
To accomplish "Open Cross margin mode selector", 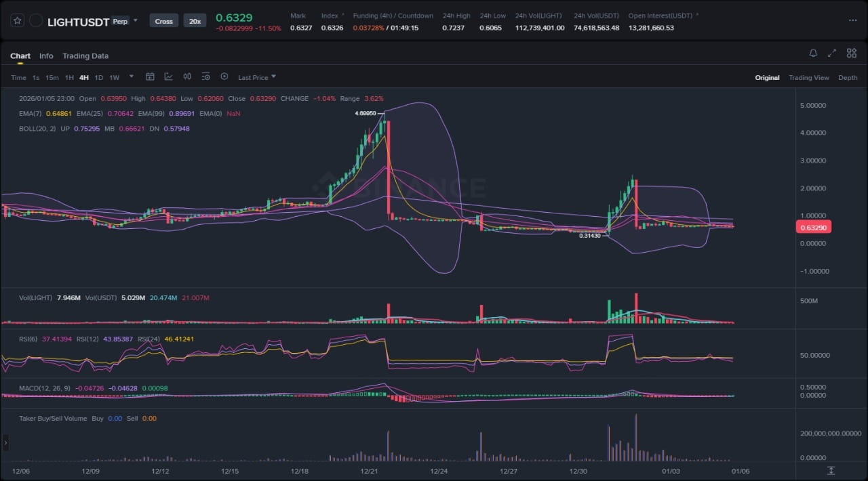I will [x=163, y=21].
